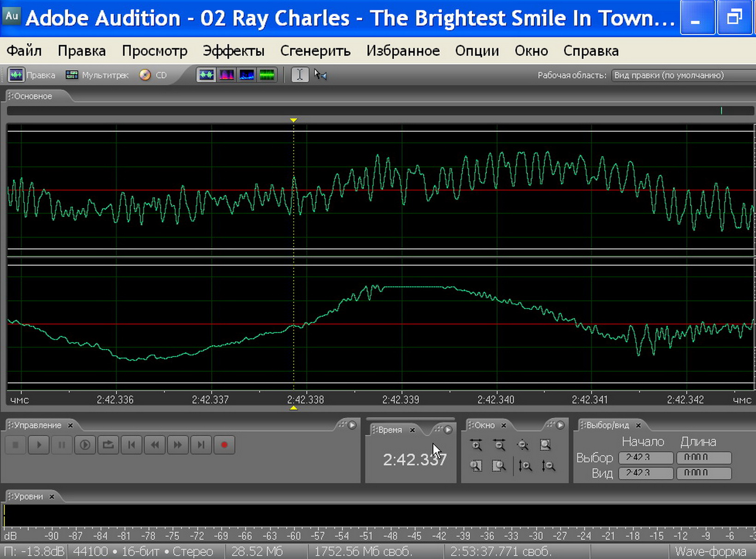
Task: Zoom out horizontally in Окно panel
Action: (x=499, y=445)
